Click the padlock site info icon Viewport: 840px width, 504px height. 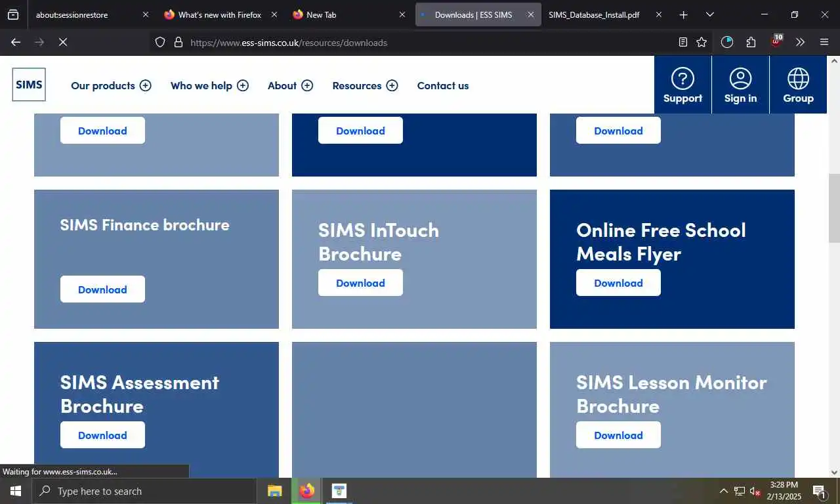pos(178,42)
